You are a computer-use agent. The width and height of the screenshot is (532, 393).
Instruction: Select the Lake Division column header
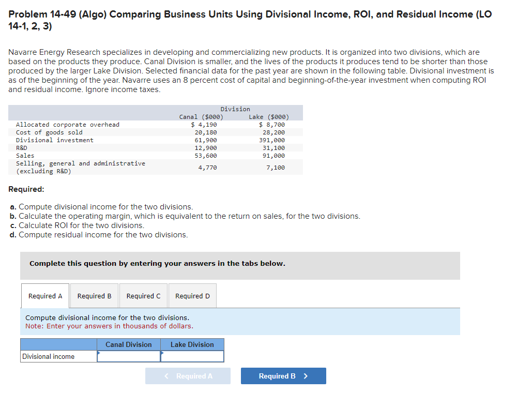click(192, 344)
